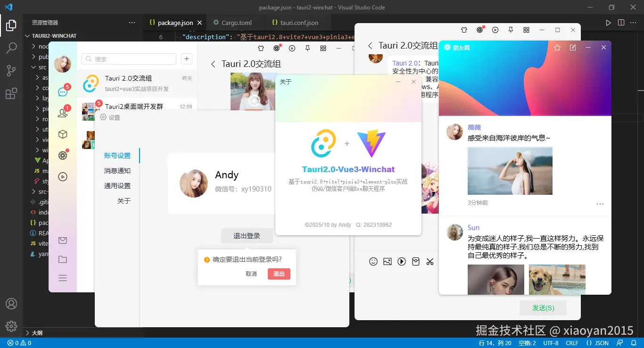The image size is (644, 348).
Task: Click the video play icon in the sidebar
Action: tap(63, 176)
